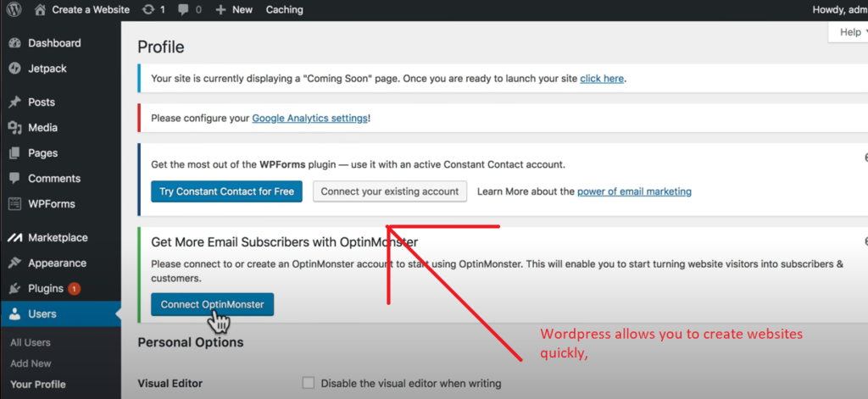Check Disable the visual editor checkbox
This screenshot has height=399, width=868.
[309, 383]
